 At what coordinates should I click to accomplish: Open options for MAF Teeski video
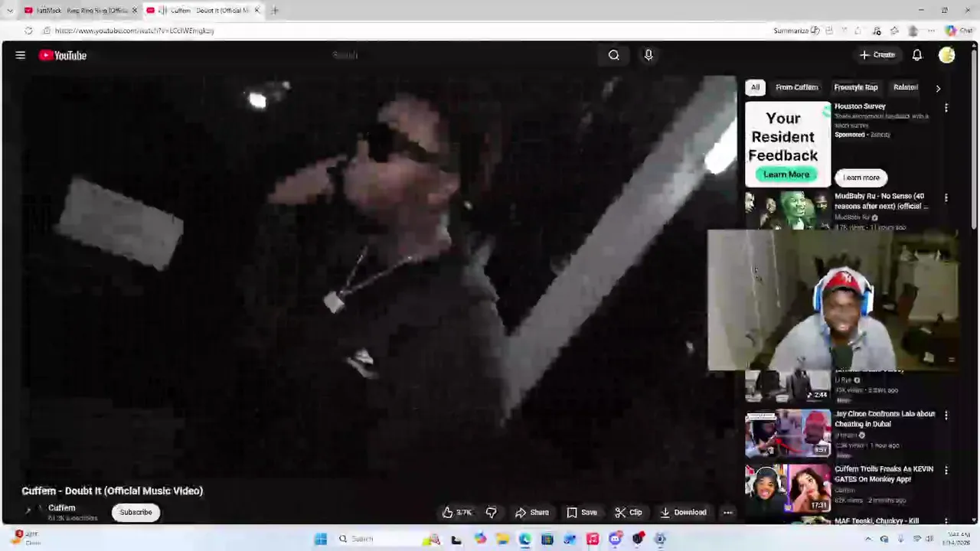pos(946,521)
